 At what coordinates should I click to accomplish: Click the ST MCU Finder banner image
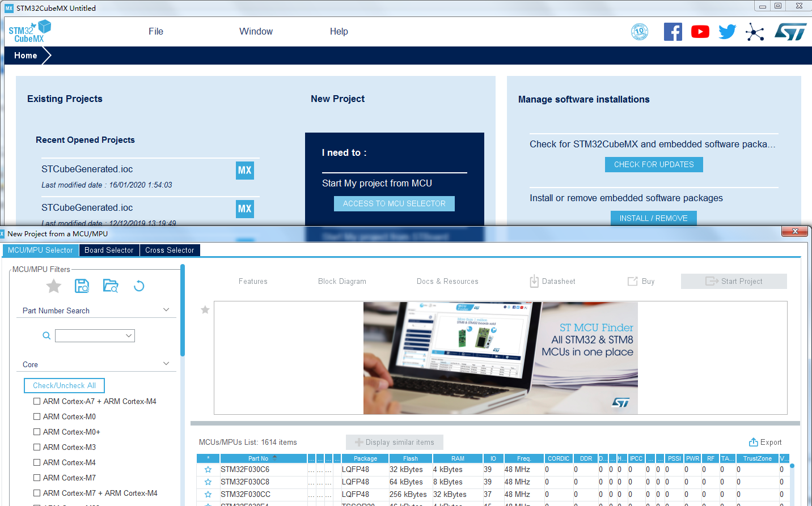point(501,358)
